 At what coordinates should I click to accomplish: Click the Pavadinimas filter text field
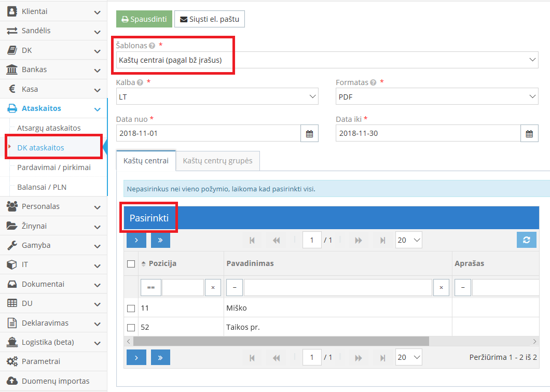point(338,287)
